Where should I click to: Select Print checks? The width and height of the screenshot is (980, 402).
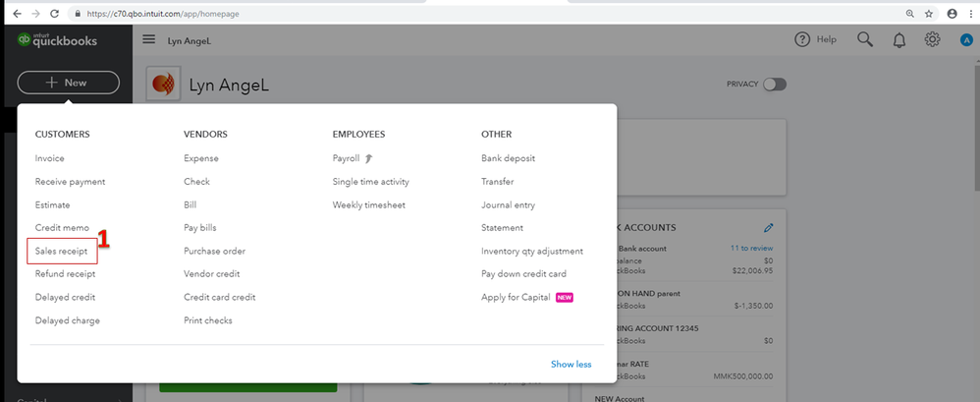(x=208, y=320)
